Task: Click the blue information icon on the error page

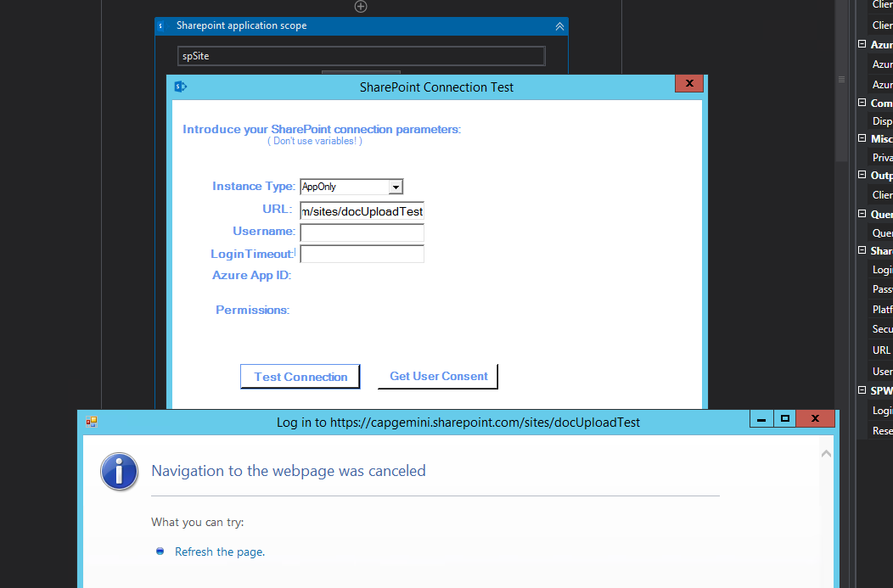Action: pos(119,471)
